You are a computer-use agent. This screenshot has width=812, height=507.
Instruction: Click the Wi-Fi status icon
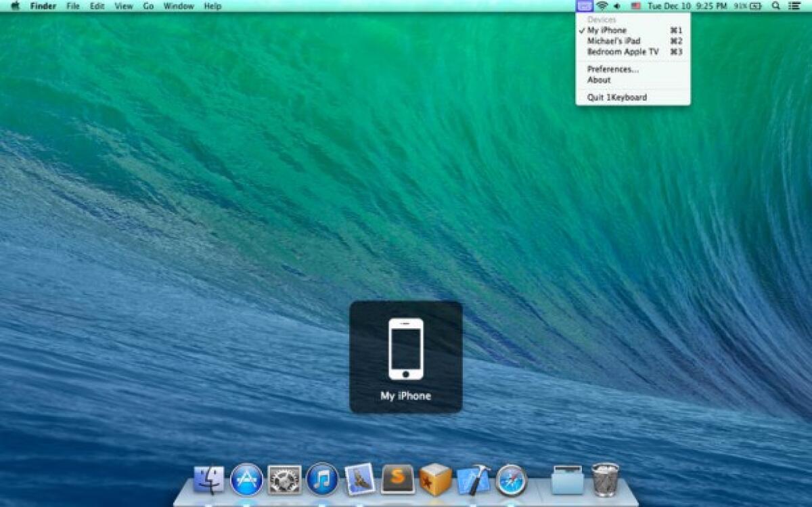pyautogui.click(x=601, y=5)
